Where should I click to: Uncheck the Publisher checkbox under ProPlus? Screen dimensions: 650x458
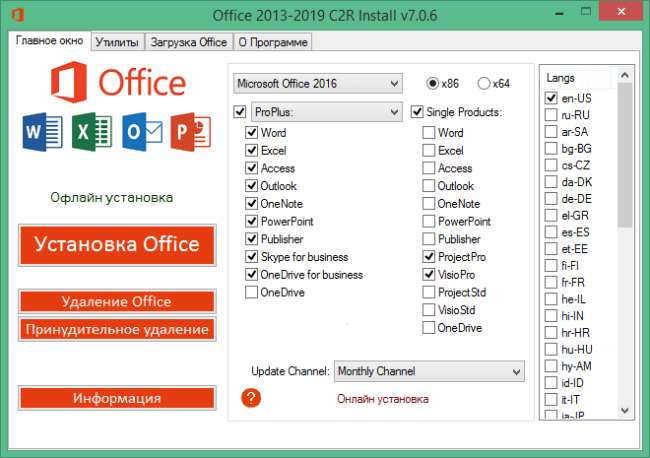tap(252, 239)
